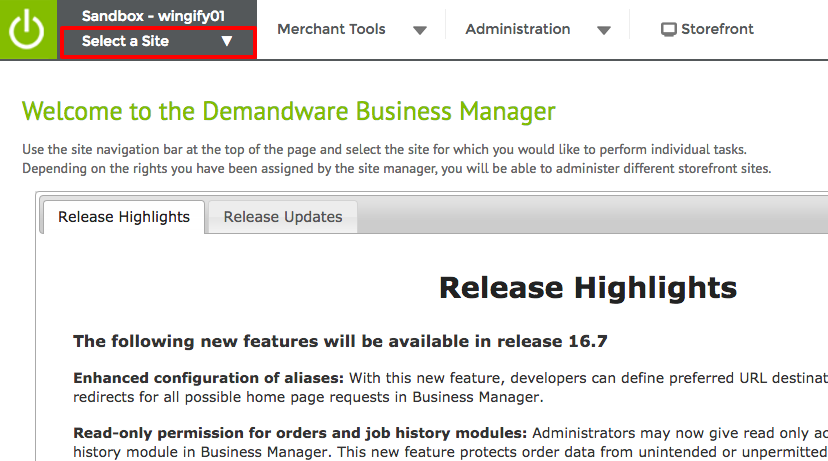The width and height of the screenshot is (828, 461).
Task: Open the Administration menu
Action: (x=518, y=29)
